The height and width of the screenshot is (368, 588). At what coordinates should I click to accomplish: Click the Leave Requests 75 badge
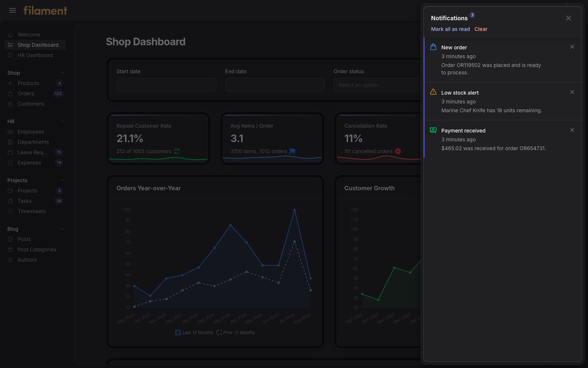click(59, 152)
